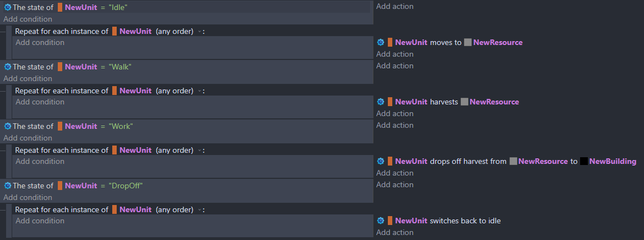Click "Add condition" below the "Idle" state condition
This screenshot has height=240, width=644.
(27, 19)
